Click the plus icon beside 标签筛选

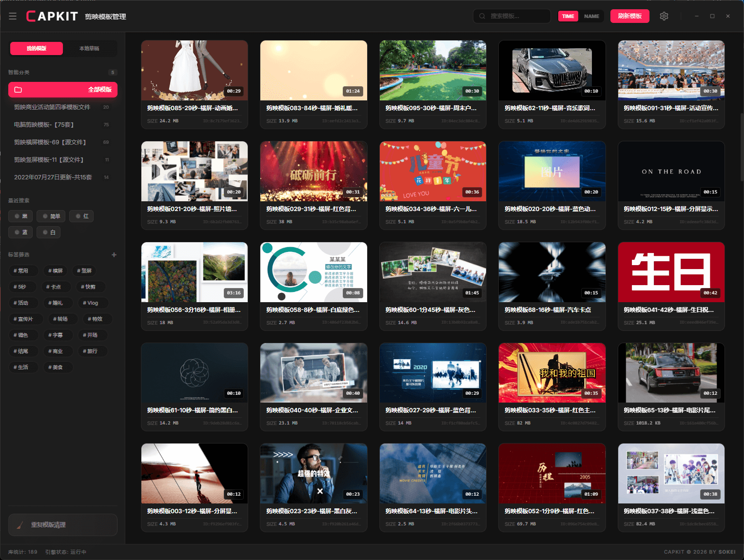pos(114,254)
